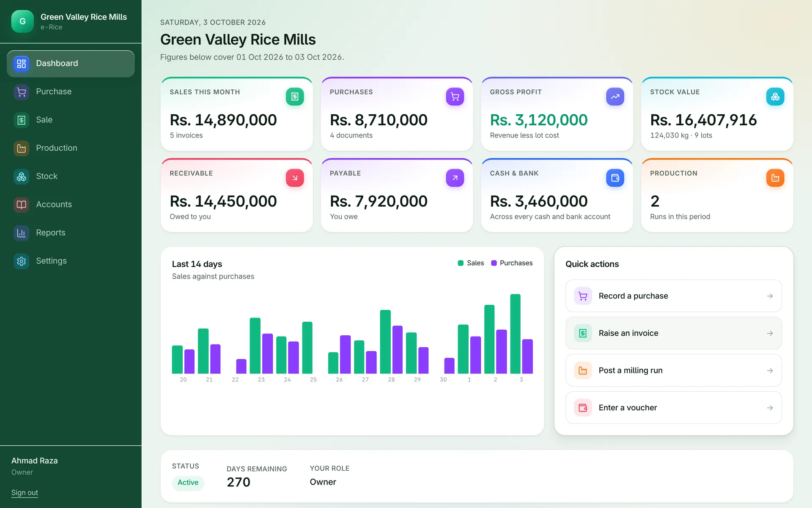Click the Rs. 8,710,000 purchases figure

(379, 120)
